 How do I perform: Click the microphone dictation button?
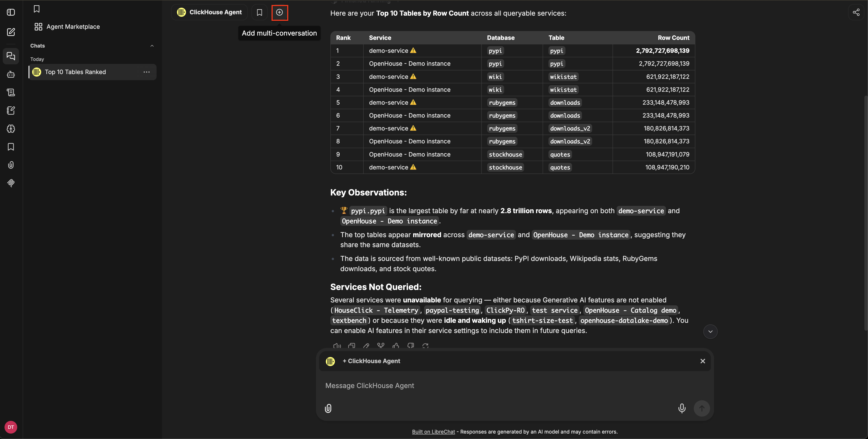pyautogui.click(x=682, y=408)
